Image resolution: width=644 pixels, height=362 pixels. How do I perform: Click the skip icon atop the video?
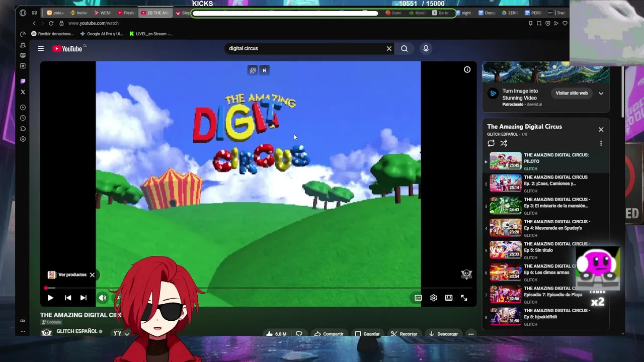tap(264, 70)
